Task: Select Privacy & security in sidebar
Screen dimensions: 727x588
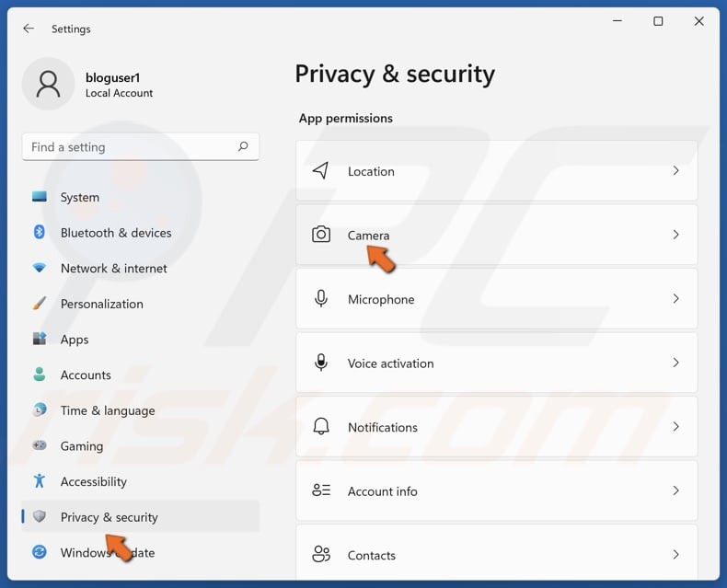Action: point(141,516)
